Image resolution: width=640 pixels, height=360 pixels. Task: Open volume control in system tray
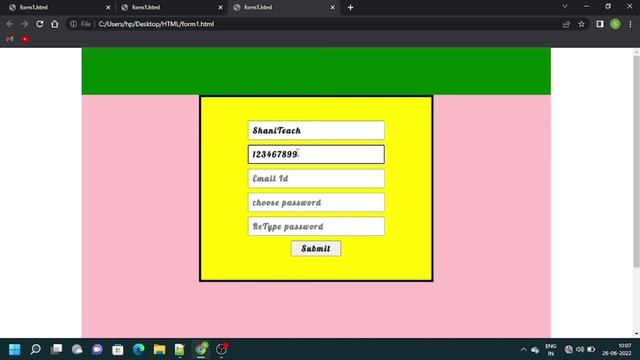pyautogui.click(x=580, y=350)
